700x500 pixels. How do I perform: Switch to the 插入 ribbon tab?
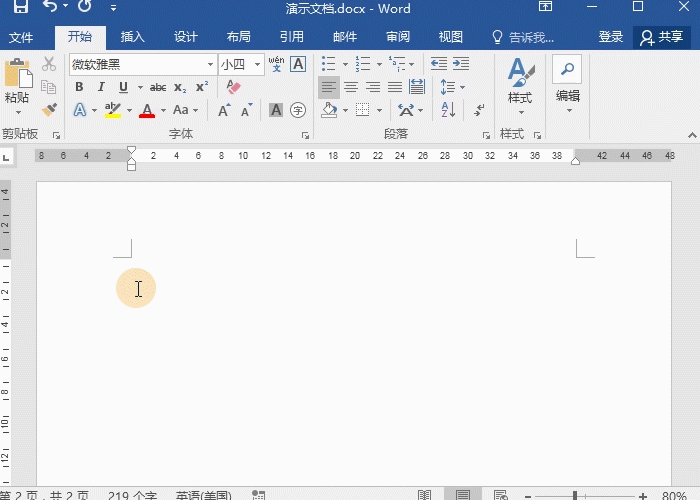[132, 37]
